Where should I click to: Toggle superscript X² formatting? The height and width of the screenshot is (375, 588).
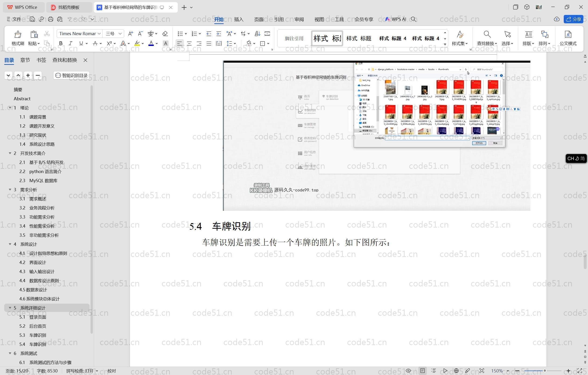click(109, 43)
